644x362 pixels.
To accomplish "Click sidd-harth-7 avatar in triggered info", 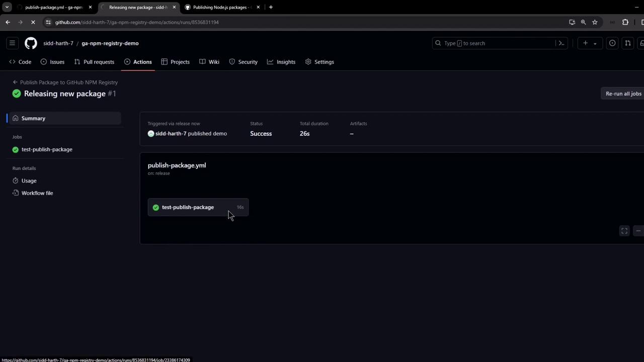I will point(151,134).
